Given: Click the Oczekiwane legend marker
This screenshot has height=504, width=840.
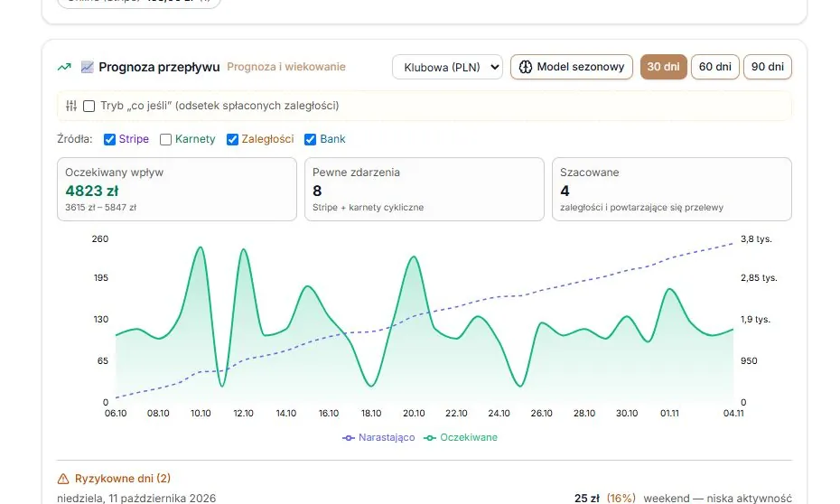Looking at the screenshot, I should (x=430, y=437).
